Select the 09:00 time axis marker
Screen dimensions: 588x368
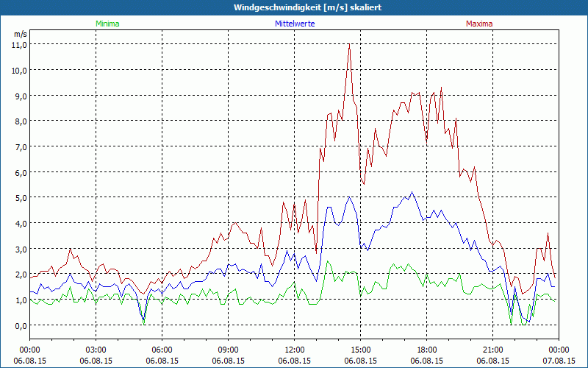(229, 350)
